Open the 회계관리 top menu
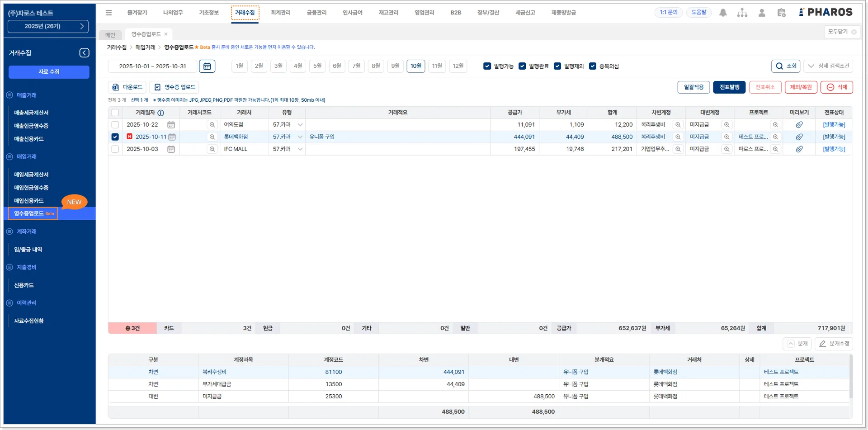 tap(280, 13)
